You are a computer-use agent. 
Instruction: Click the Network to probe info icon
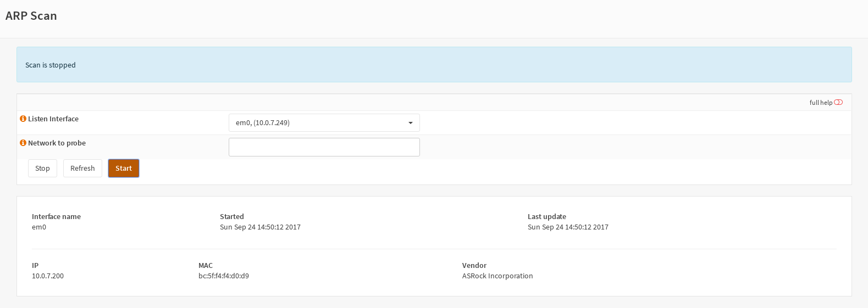point(23,143)
